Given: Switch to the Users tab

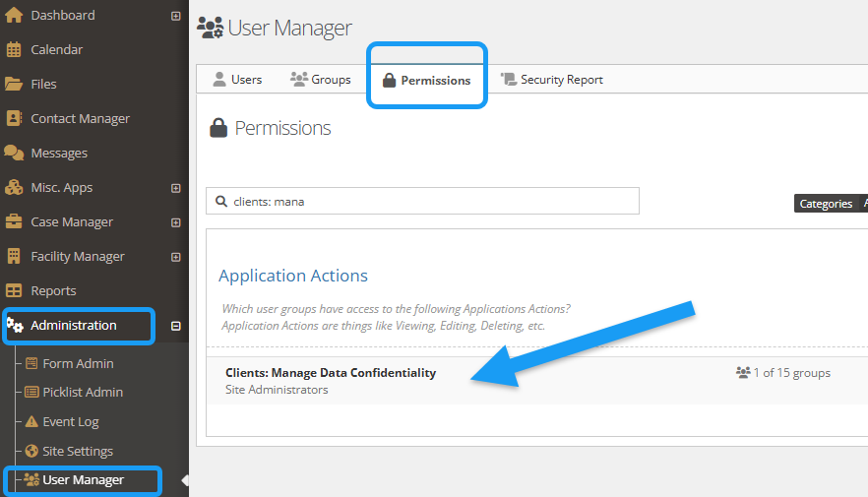Looking at the screenshot, I should [x=236, y=80].
